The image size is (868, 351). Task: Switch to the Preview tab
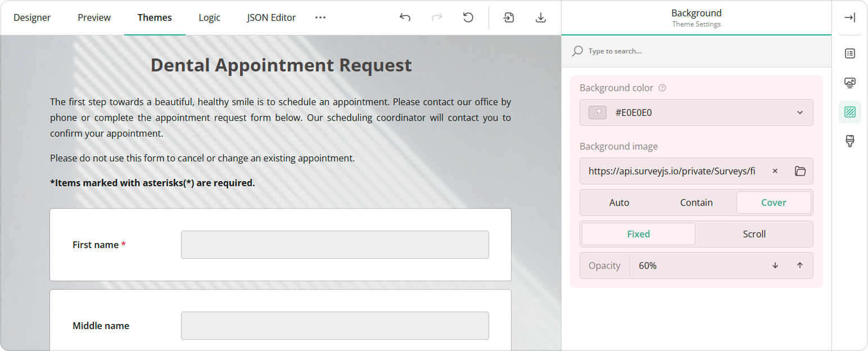click(x=94, y=17)
